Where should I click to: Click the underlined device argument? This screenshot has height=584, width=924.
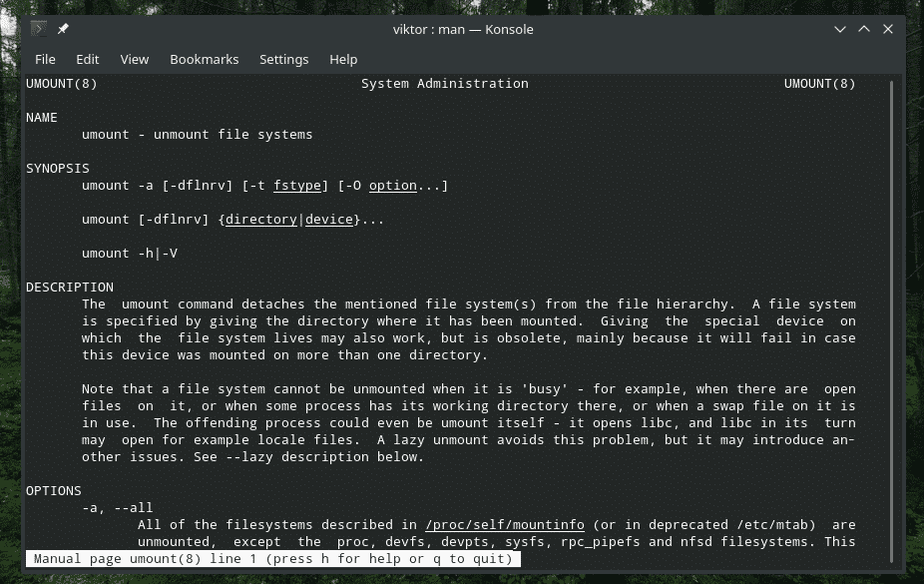pos(328,220)
